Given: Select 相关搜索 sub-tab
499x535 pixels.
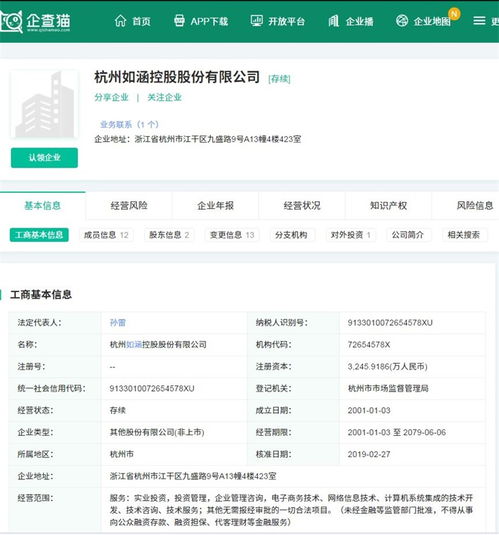Looking at the screenshot, I should coord(464,235).
